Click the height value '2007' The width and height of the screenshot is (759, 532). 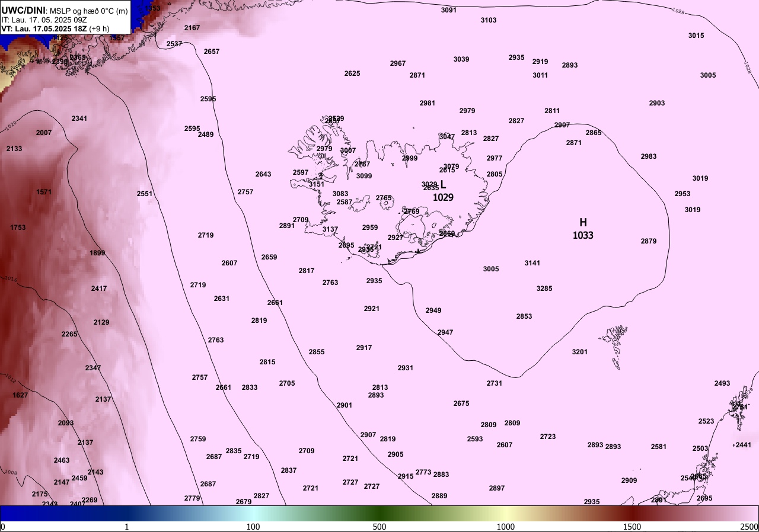tap(44, 133)
